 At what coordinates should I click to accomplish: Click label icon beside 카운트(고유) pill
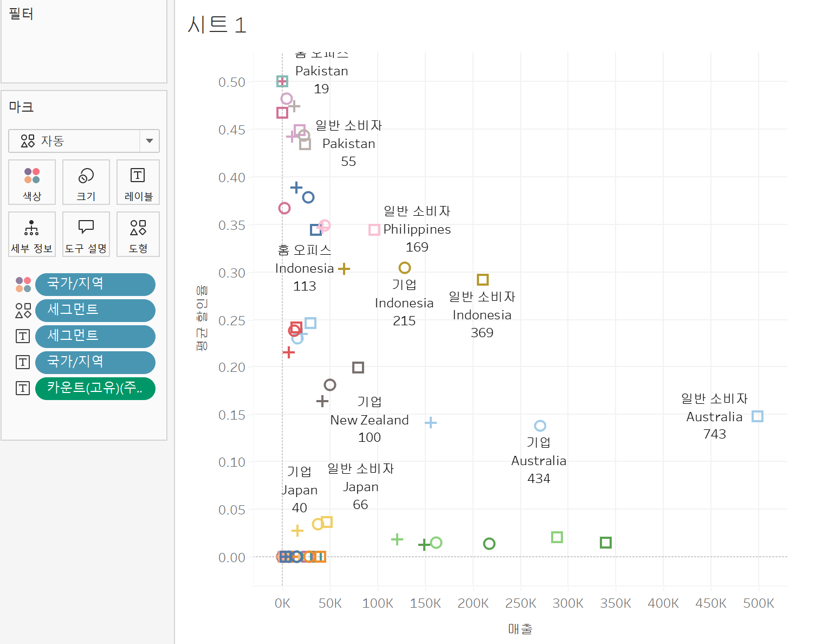click(x=23, y=388)
